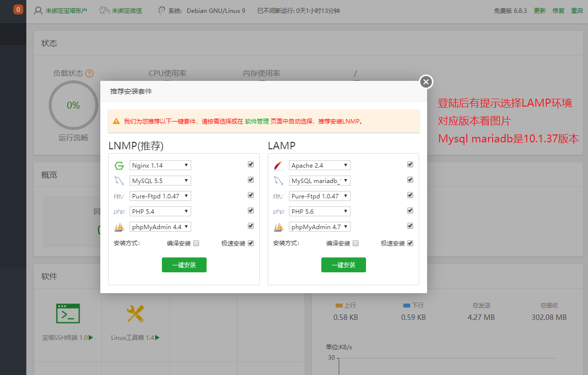
Task: Toggle 极速安装 under LNMP
Action: [251, 243]
